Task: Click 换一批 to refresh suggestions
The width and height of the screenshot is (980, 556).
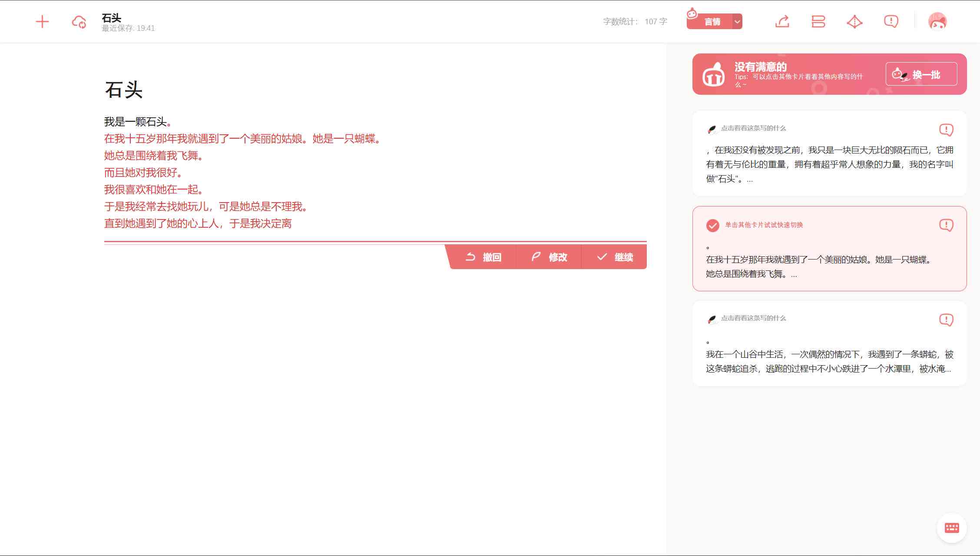Action: pos(921,74)
